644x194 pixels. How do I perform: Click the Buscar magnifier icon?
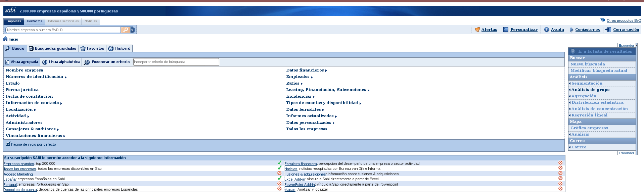(x=8, y=48)
